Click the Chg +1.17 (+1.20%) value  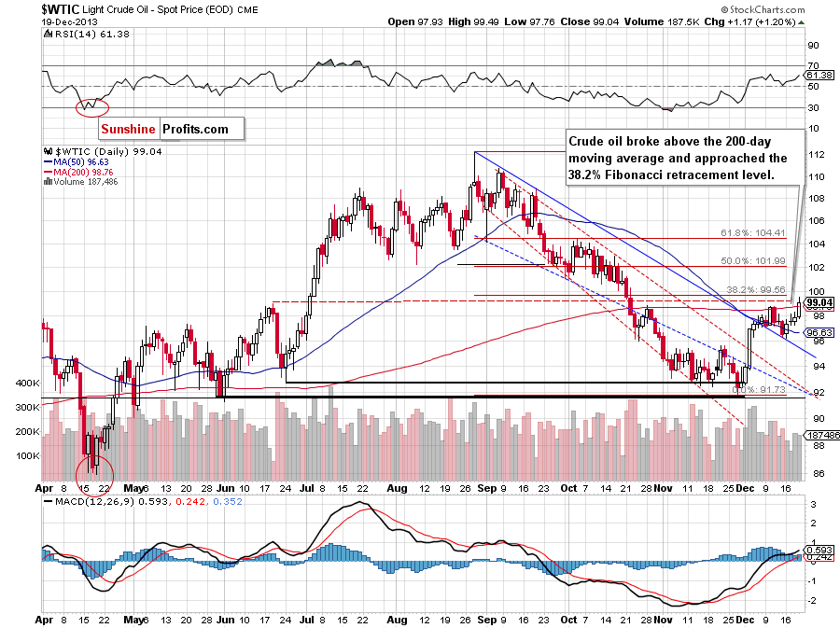(x=749, y=22)
